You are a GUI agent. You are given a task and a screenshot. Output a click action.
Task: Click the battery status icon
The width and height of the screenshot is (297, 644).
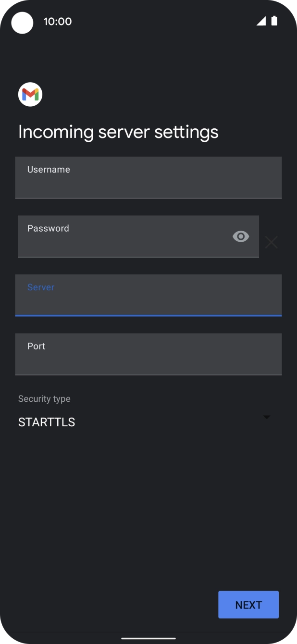coord(275,21)
